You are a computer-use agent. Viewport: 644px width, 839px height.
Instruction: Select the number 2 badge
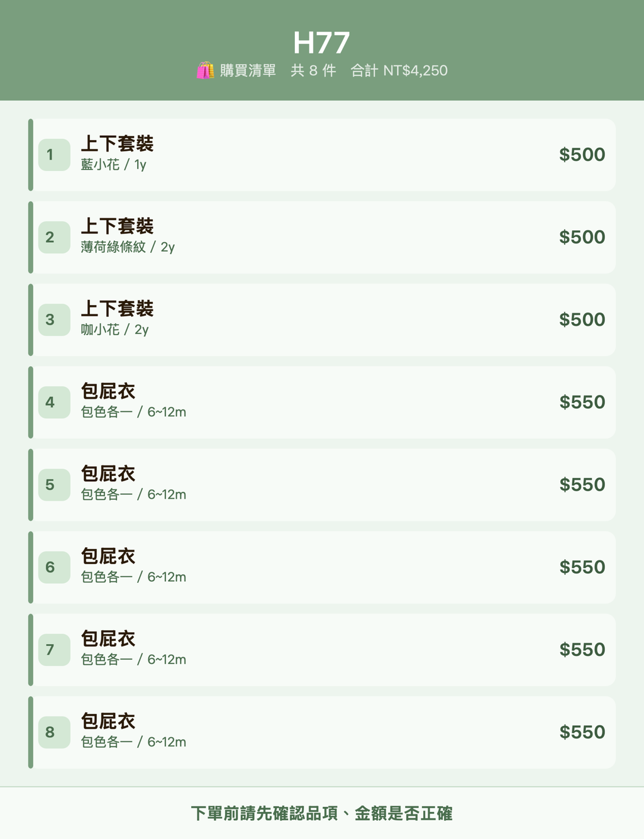pyautogui.click(x=54, y=237)
